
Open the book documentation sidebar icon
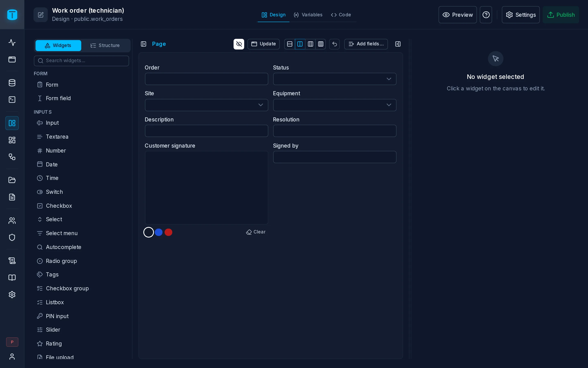pyautogui.click(x=12, y=277)
